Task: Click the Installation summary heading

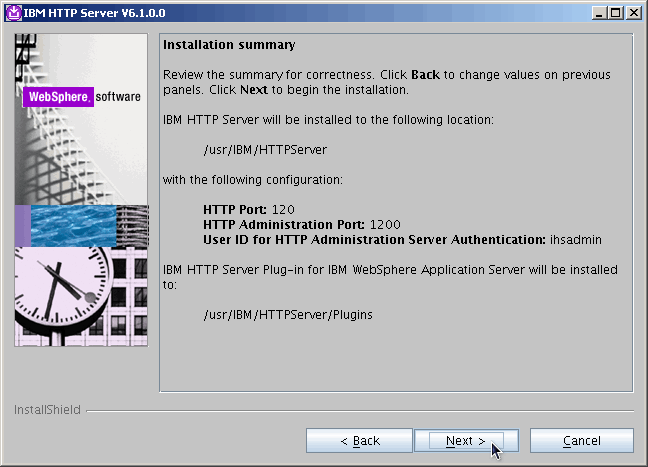Action: coord(229,46)
